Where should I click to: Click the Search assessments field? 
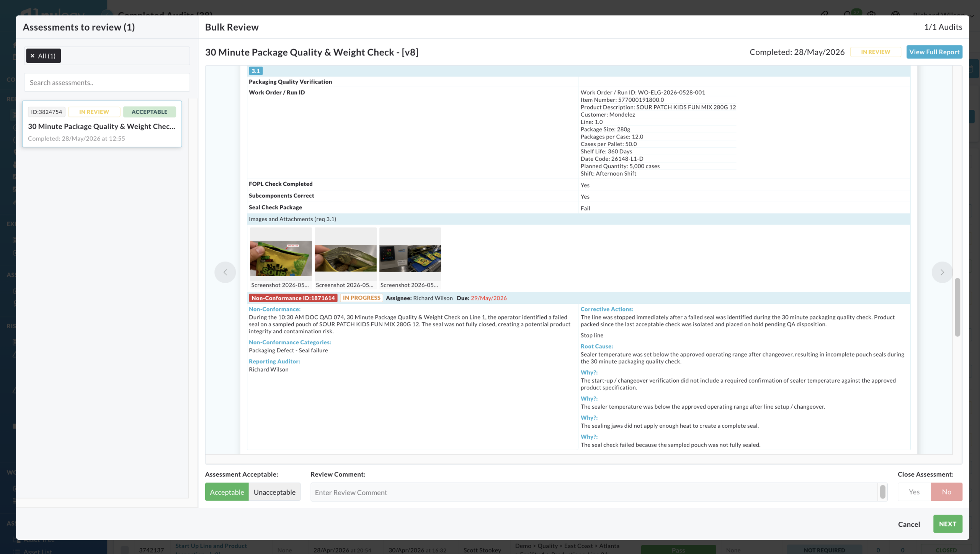107,83
